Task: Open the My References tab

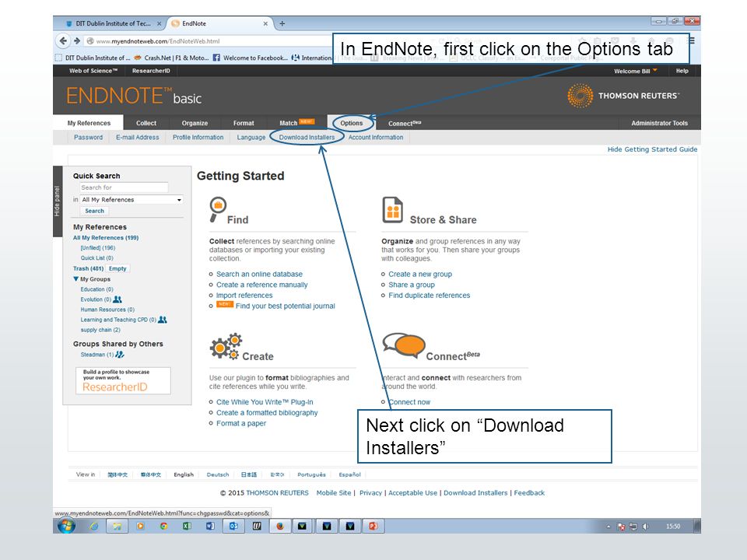Action: 89,123
